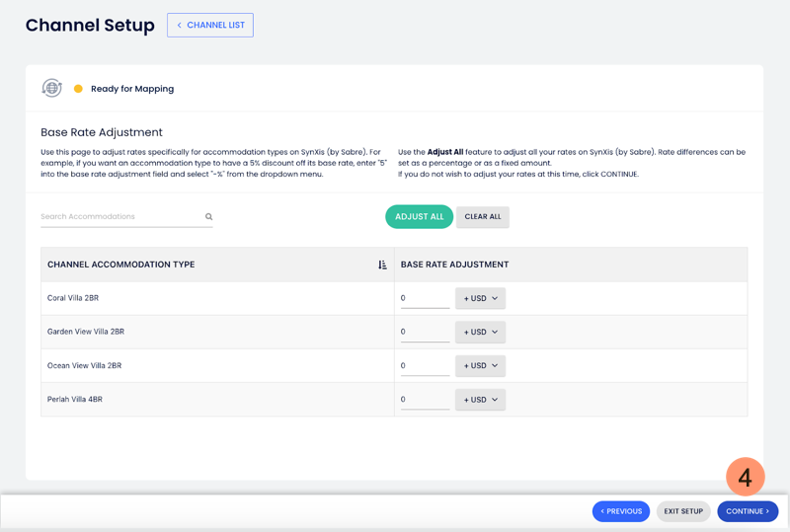
Task: Click the yellow Ready for Mapping status dot
Action: pos(78,89)
